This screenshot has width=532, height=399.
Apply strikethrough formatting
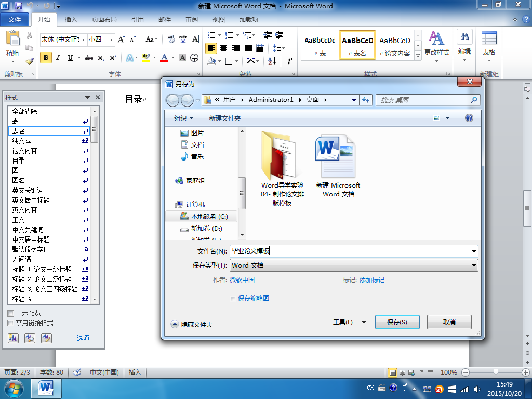[x=89, y=58]
